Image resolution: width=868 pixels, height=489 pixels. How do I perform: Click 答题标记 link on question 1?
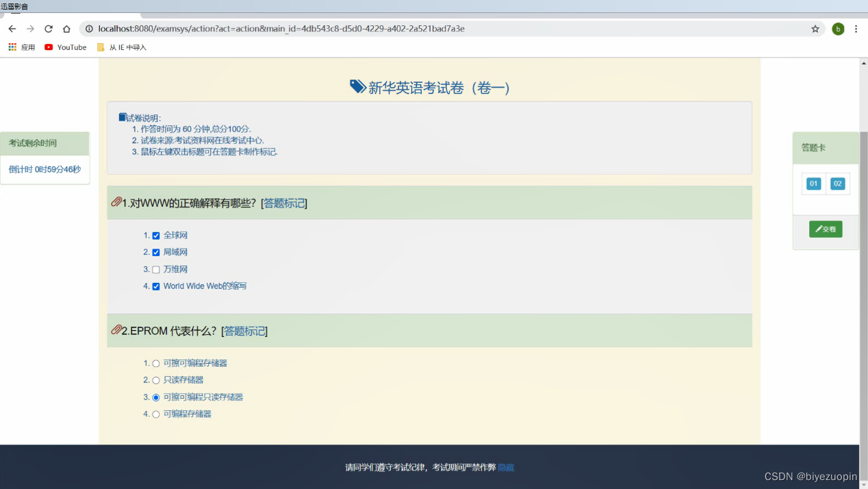pos(284,203)
